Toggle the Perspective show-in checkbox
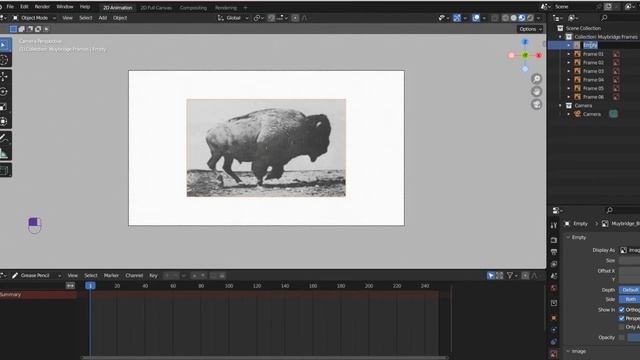The height and width of the screenshot is (360, 640). (x=622, y=318)
